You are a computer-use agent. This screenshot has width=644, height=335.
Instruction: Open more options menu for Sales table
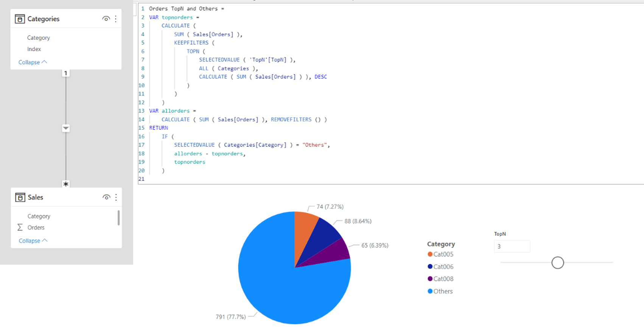point(116,197)
